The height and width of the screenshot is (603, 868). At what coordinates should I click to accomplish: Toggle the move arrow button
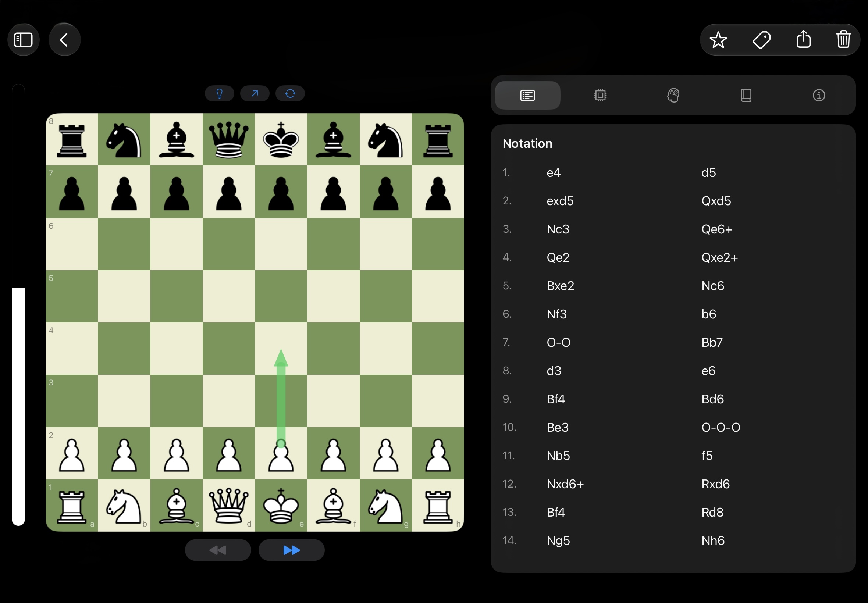[x=255, y=94]
